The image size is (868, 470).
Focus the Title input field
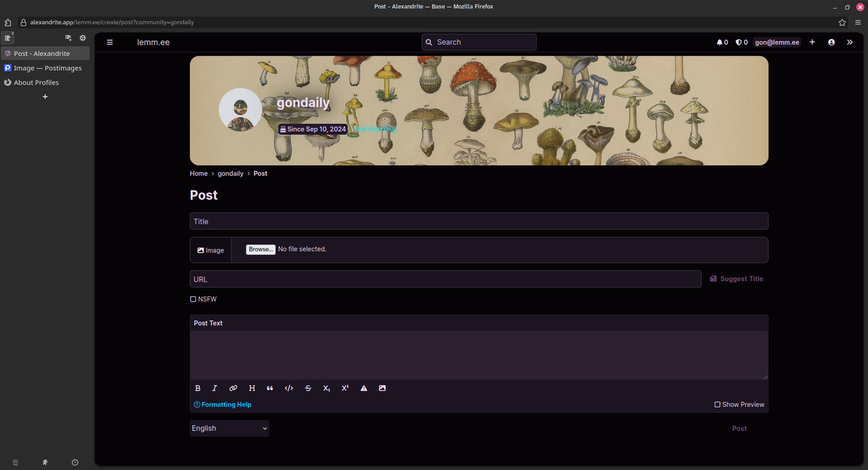[479, 221]
